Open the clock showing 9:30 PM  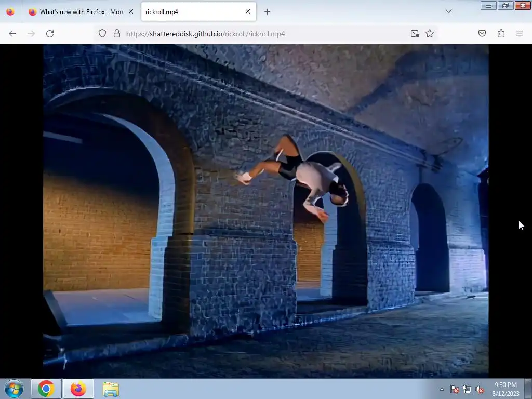[x=506, y=389]
